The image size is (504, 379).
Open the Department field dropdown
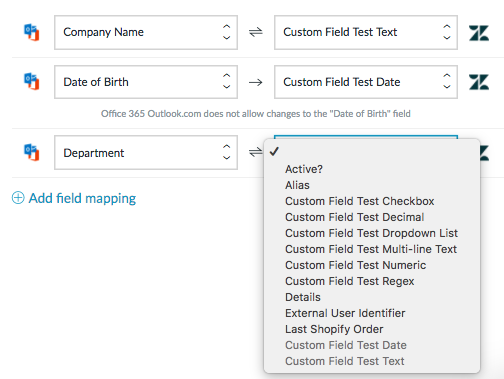point(146,152)
